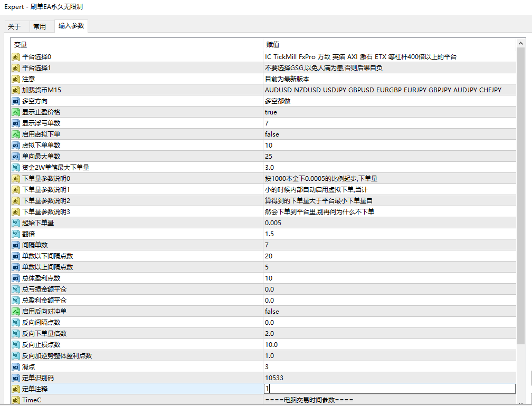Click the bool icon beside 启用反向对冲单
The width and height of the screenshot is (532, 406).
(16, 312)
